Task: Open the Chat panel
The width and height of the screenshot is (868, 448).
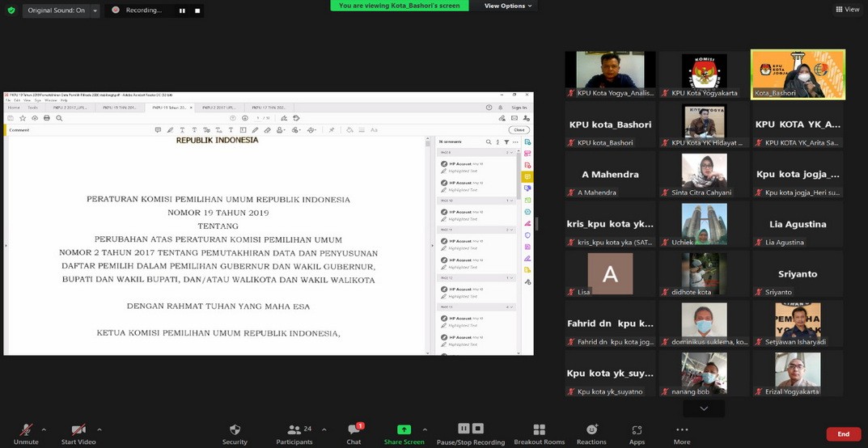Action: [x=354, y=433]
